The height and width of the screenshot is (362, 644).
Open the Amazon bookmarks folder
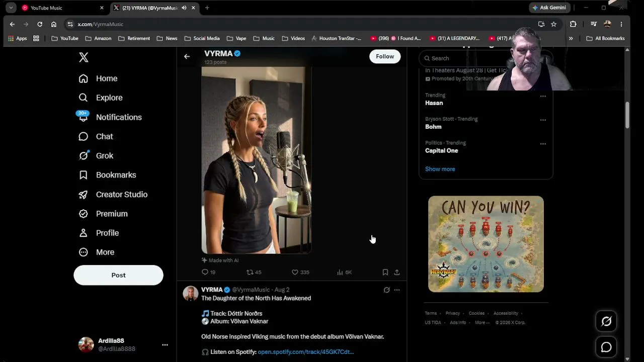98,38
